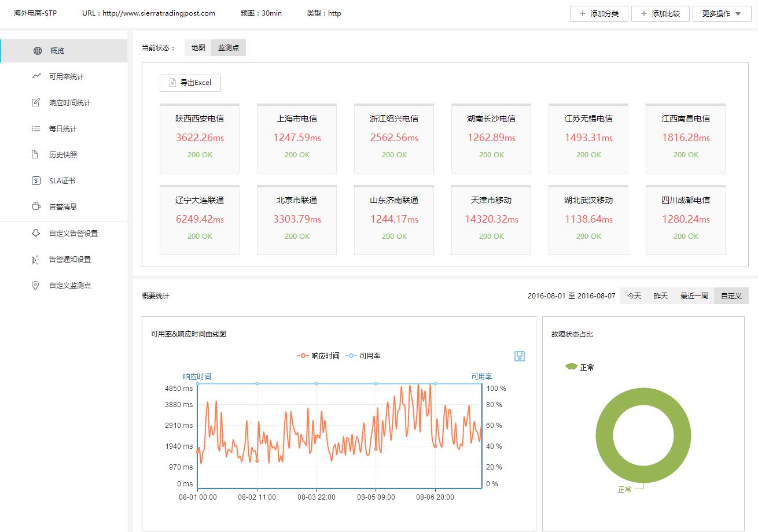Click the 添加分类 button

(599, 13)
